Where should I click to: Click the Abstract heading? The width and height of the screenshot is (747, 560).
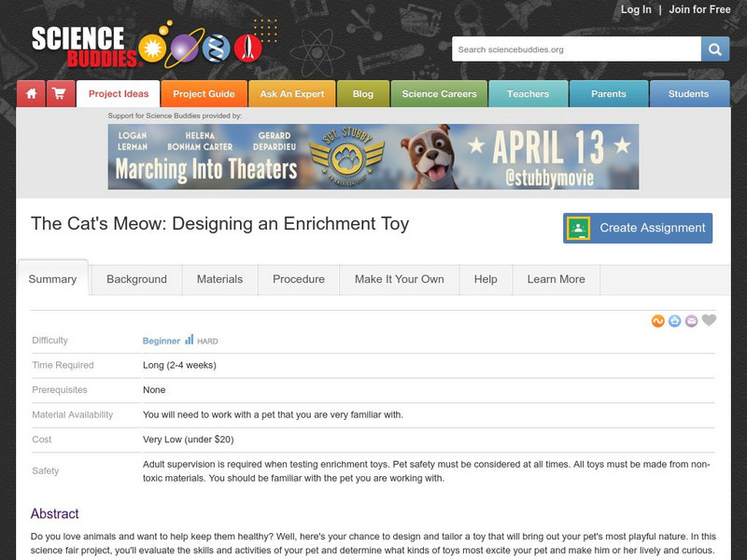coord(55,514)
